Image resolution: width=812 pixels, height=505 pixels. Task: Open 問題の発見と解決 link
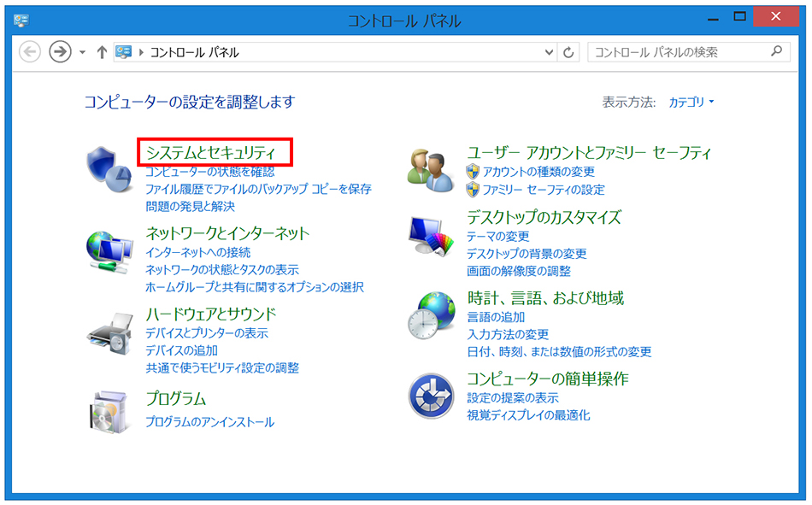point(190,206)
